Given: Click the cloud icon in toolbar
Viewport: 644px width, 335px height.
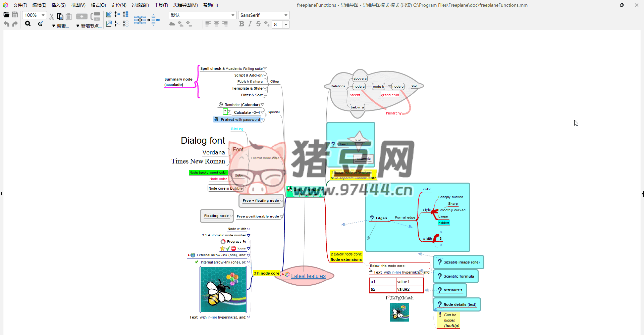Looking at the screenshot, I should 172,24.
